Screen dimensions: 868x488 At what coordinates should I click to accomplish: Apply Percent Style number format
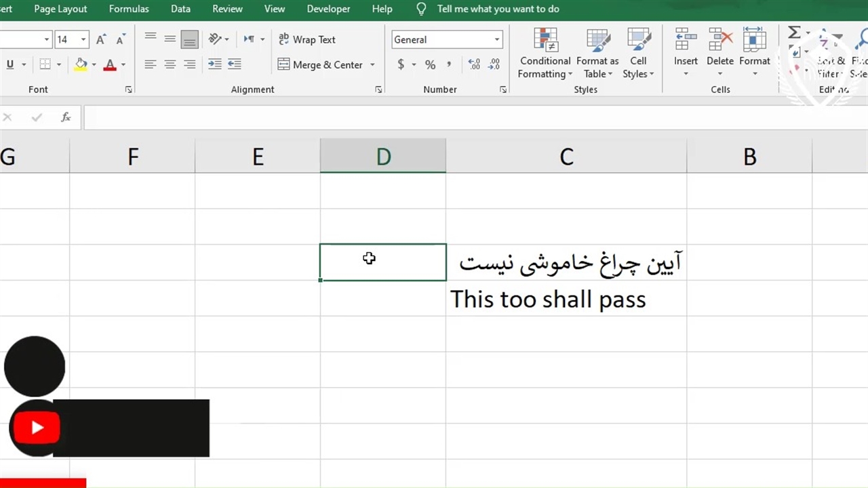point(430,64)
